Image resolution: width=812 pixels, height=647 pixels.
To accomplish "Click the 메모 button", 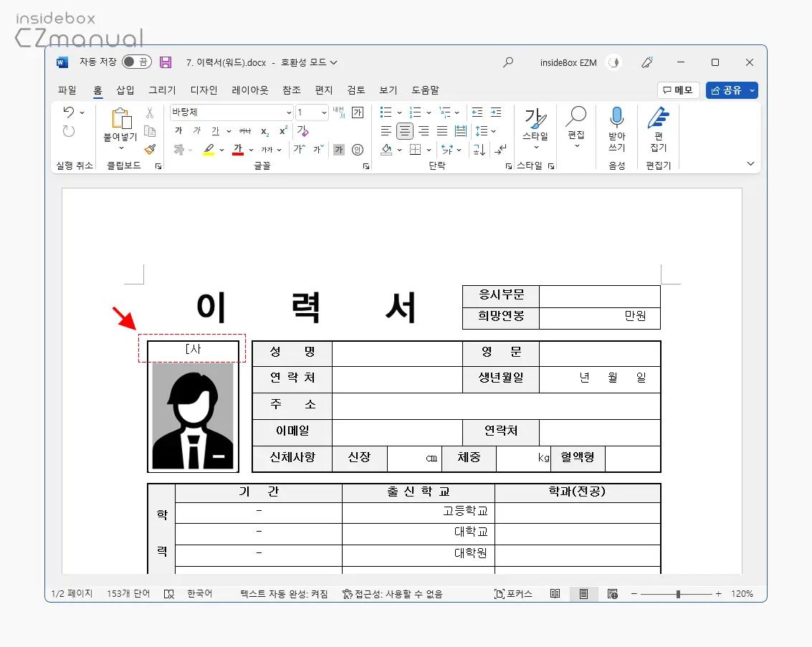I will [x=679, y=90].
